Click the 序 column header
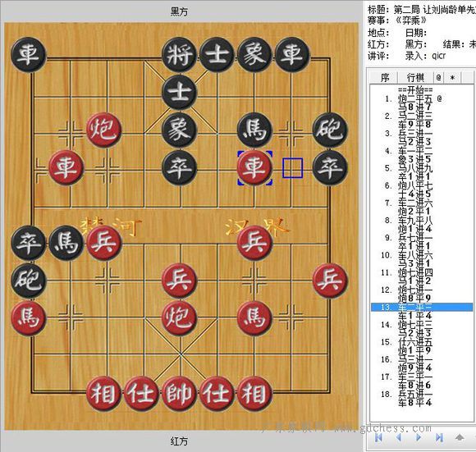 click(385, 77)
